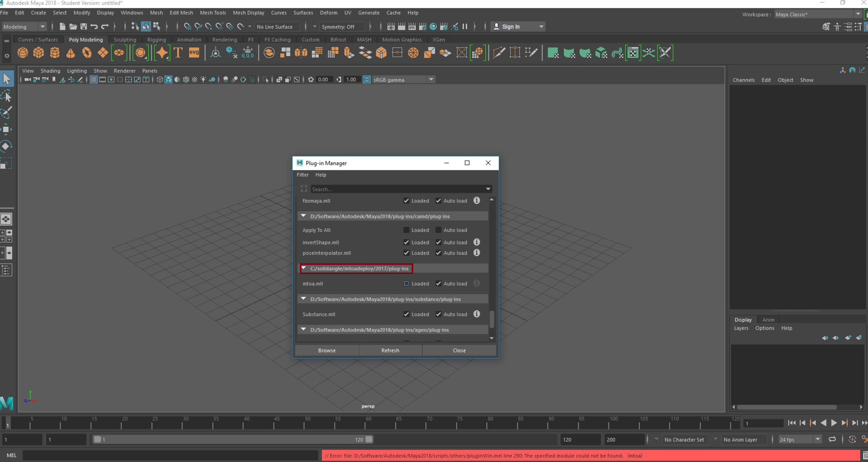Screen dimensions: 868x462
Task: Click the Browse button in Plug-in Manager
Action: (x=327, y=349)
